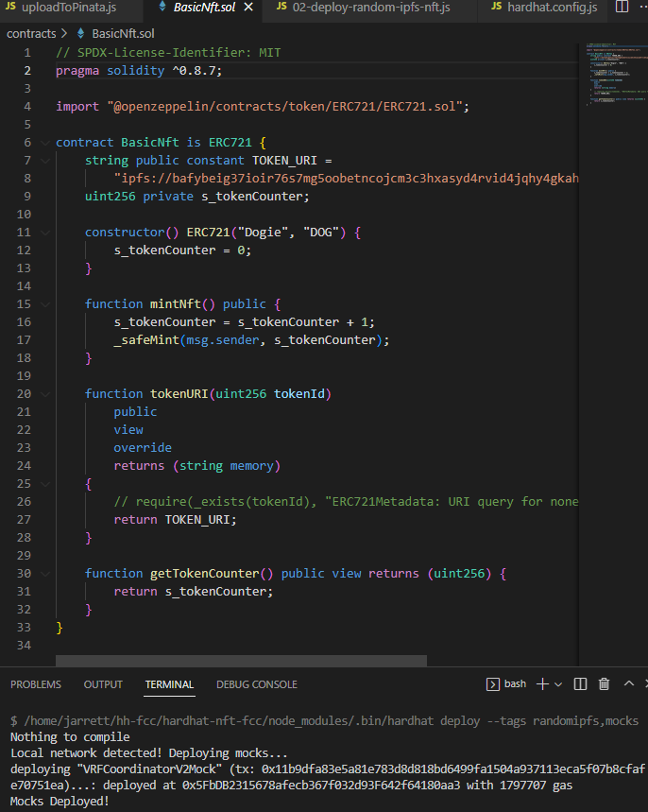The image size is (648, 812).
Task: Split the terminal with the split icon
Action: (580, 684)
